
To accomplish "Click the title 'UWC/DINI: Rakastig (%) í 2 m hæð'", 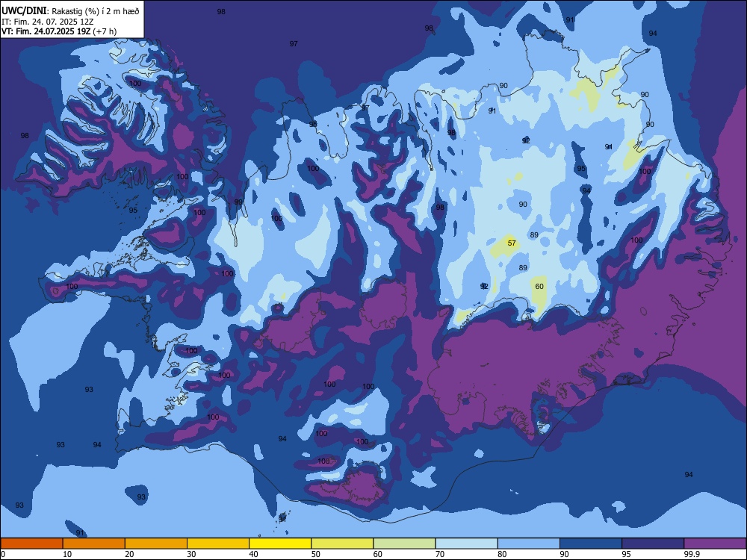I will coord(70,11).
